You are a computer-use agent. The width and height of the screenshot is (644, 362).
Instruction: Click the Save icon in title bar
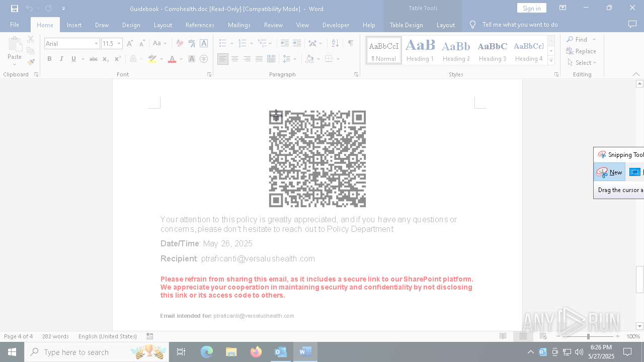15,9
